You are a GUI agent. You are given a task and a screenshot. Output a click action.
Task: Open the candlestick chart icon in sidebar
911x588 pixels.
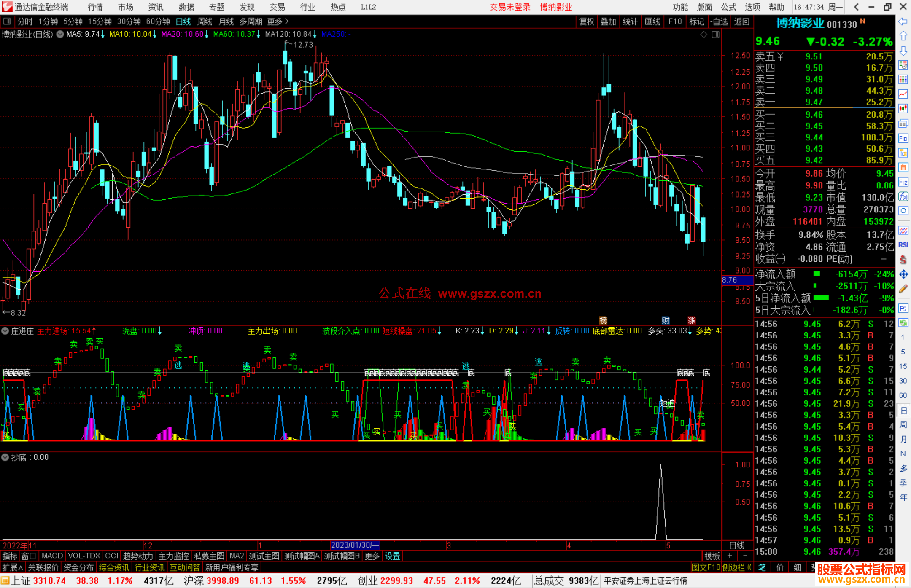pos(903,109)
